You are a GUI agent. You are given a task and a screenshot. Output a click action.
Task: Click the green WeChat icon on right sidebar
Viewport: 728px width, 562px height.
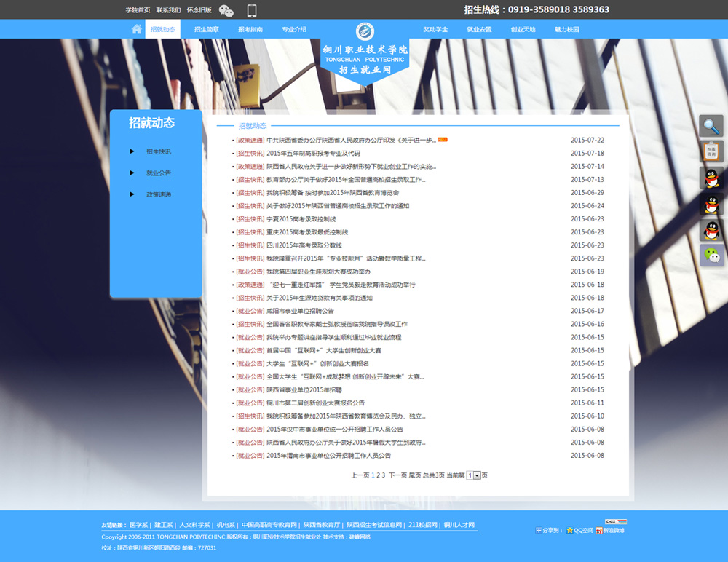(x=711, y=256)
